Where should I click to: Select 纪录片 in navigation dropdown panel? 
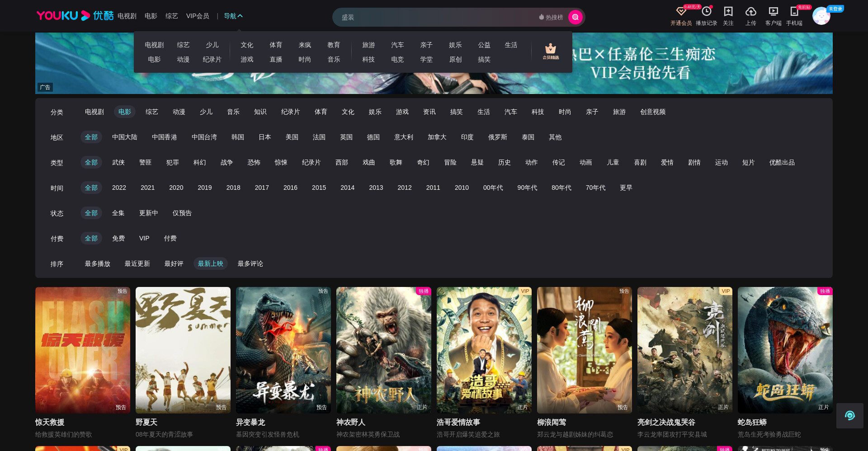coord(212,59)
